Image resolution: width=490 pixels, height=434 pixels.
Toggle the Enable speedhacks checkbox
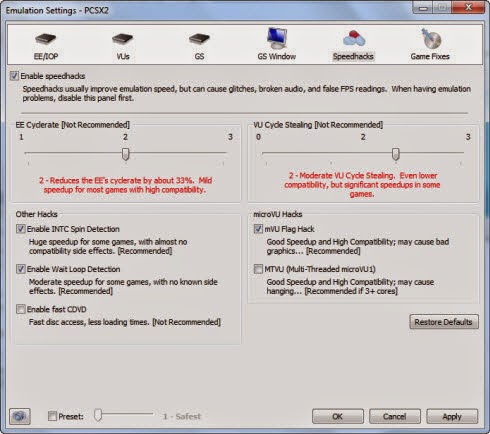pos(14,76)
